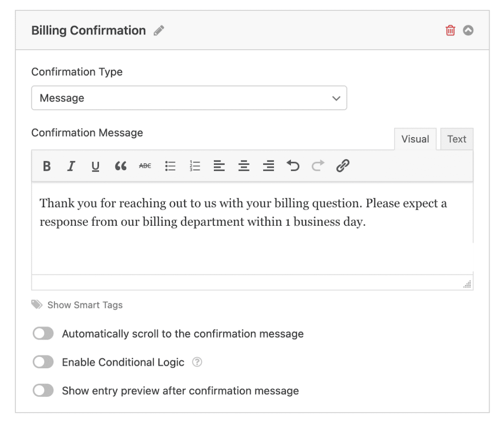Apply strikethrough to the text
The image size is (504, 423).
coord(145,166)
